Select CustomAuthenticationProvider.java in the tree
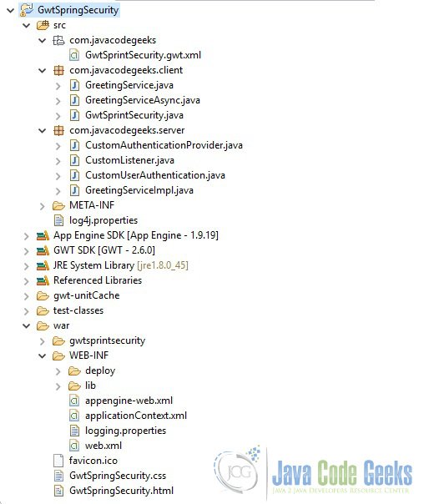This screenshot has height=504, width=434. pos(164,145)
